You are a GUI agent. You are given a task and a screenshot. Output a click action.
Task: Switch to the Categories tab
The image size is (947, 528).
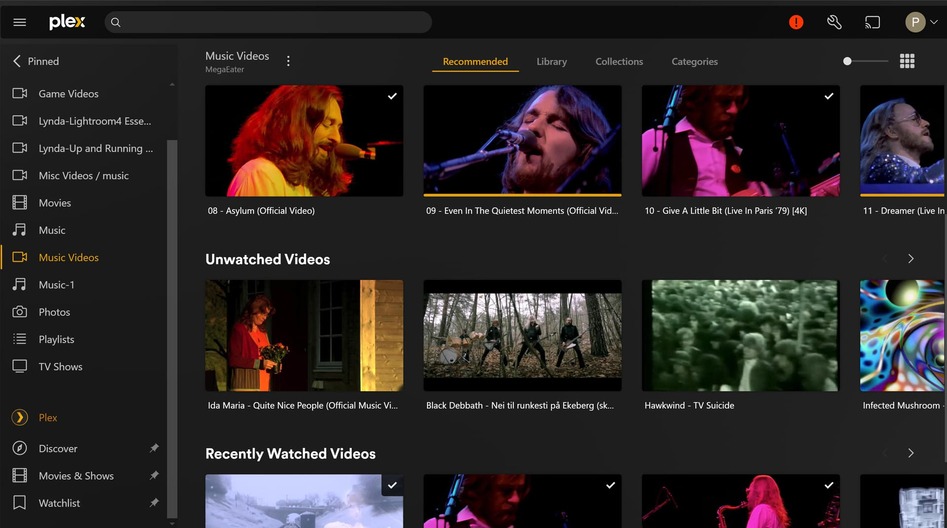point(695,62)
